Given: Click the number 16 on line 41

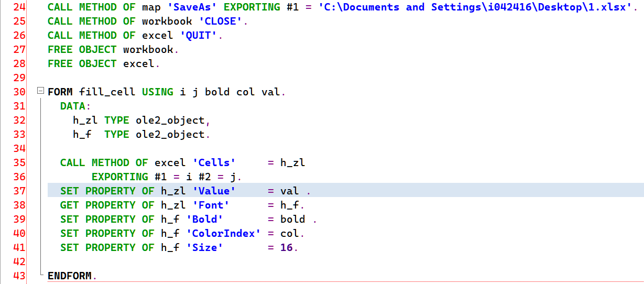Looking at the screenshot, I should pos(287,248).
